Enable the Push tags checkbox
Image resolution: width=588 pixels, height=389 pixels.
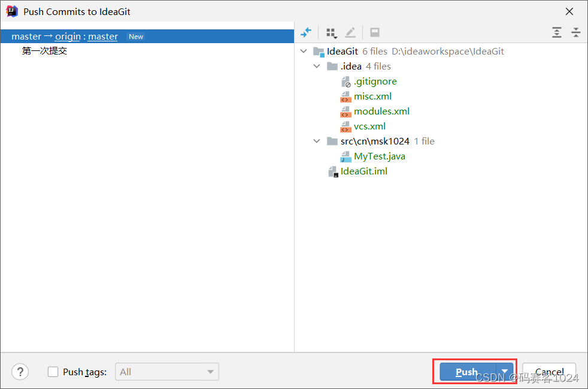(53, 372)
